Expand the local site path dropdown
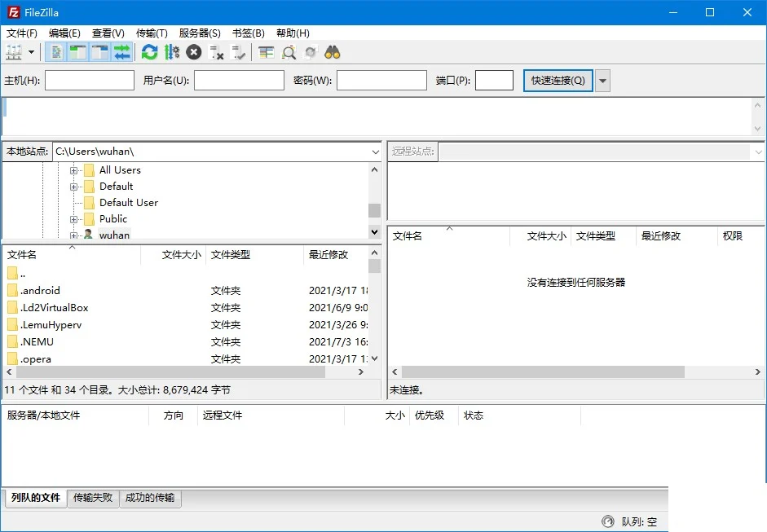The width and height of the screenshot is (767, 532). point(375,152)
